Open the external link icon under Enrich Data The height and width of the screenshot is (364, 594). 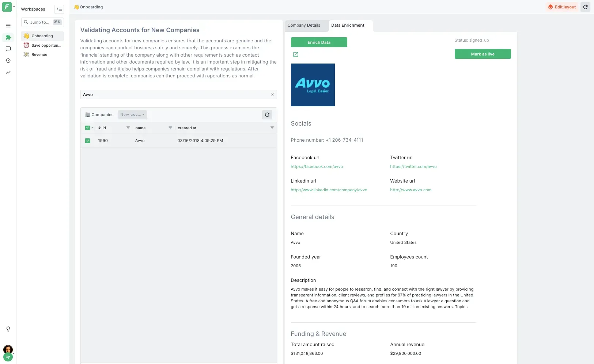[296, 54]
